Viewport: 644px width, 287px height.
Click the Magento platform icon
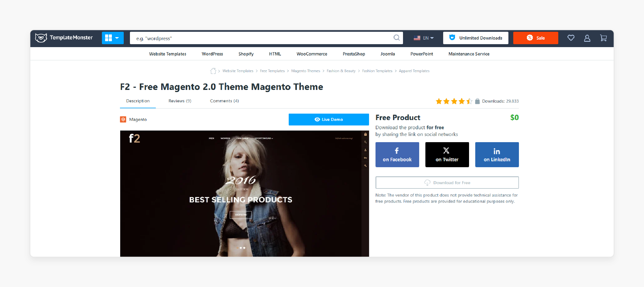click(x=123, y=119)
